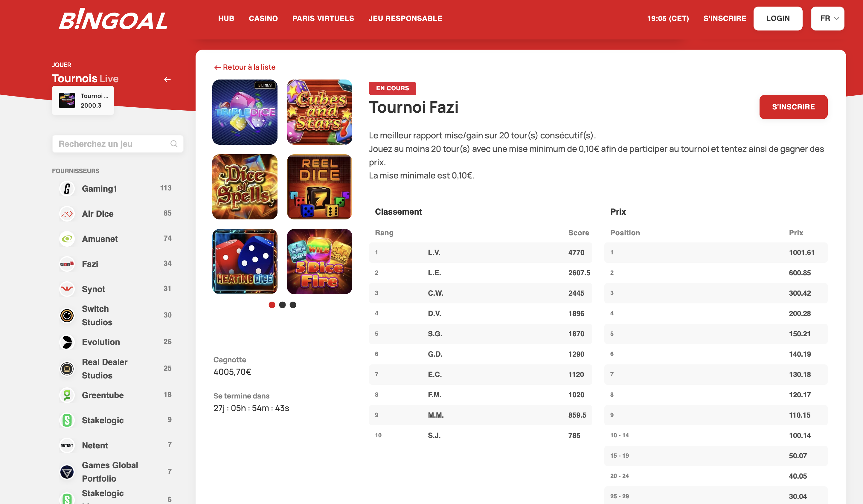The image size is (863, 504).
Task: Click the back arrow beside Tournois Live
Action: tap(167, 80)
